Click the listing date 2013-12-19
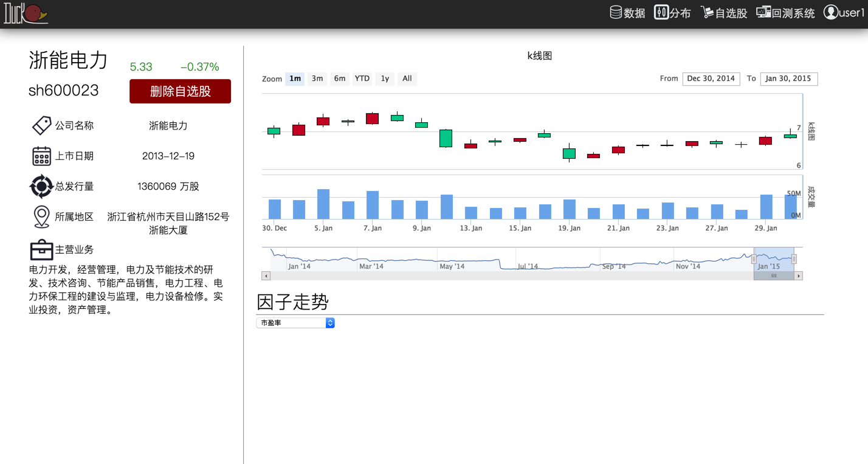The height and width of the screenshot is (464, 868). [168, 156]
